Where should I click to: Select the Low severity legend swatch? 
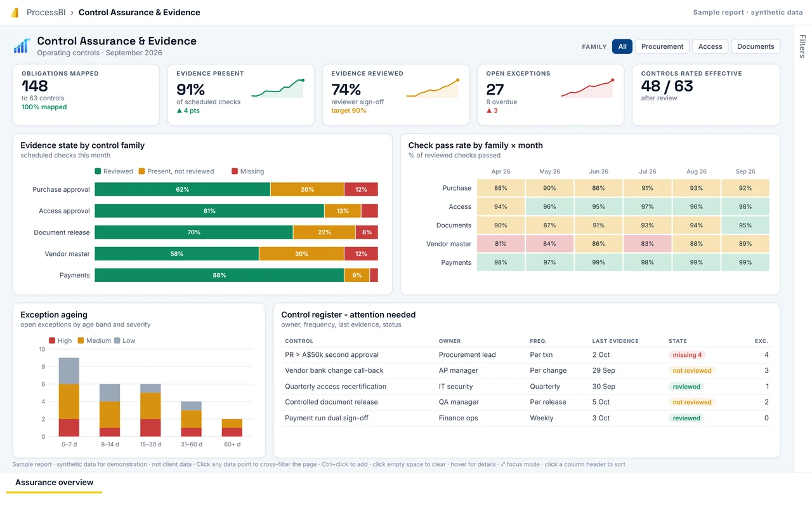click(x=117, y=341)
